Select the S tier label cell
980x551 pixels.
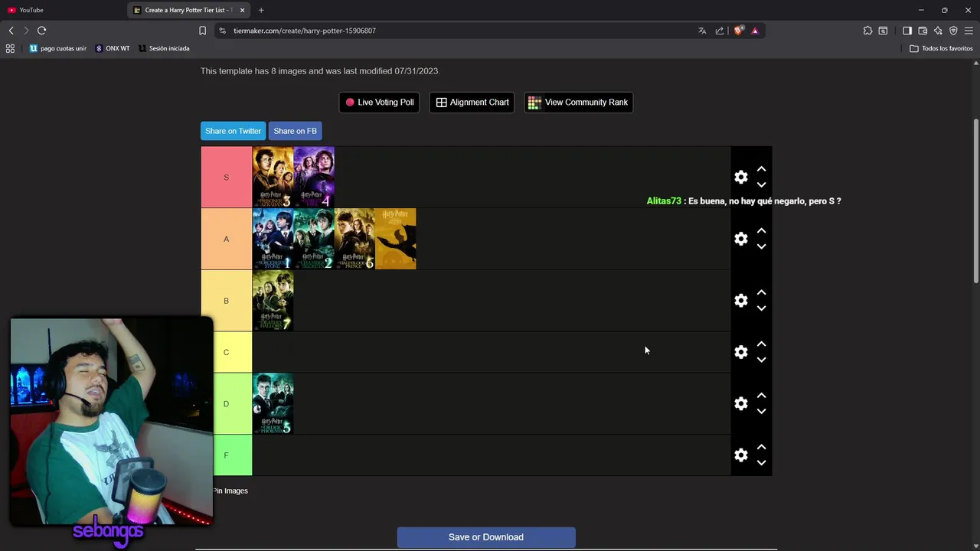click(x=226, y=178)
